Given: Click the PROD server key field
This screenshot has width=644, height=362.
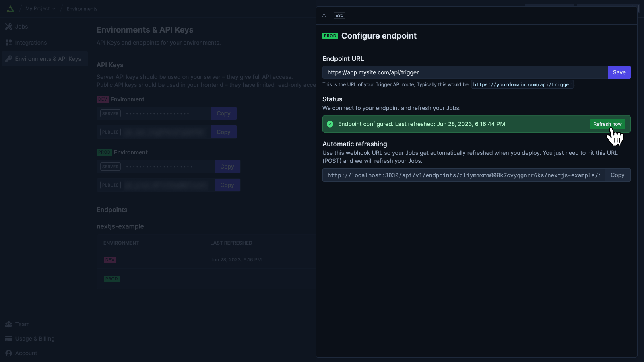Looking at the screenshot, I should tap(155, 167).
